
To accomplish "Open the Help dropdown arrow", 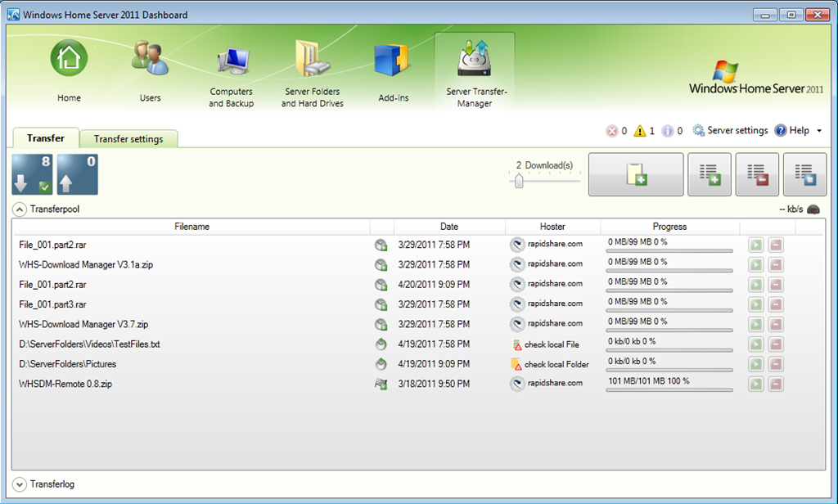I will 818,131.
